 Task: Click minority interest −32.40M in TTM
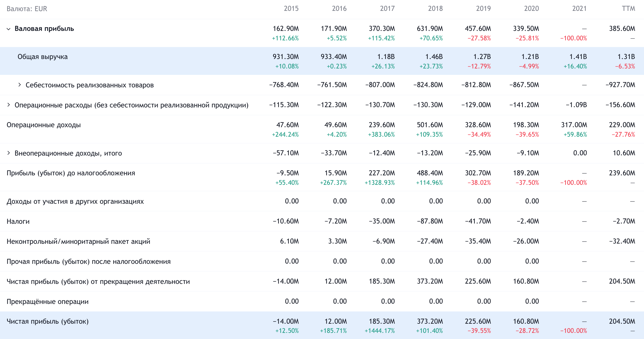(622, 241)
